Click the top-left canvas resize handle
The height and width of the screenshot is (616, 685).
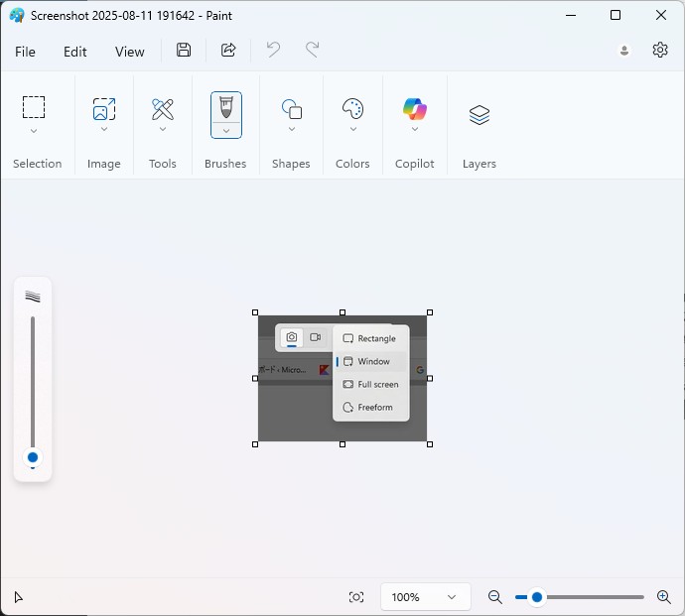[x=255, y=312]
